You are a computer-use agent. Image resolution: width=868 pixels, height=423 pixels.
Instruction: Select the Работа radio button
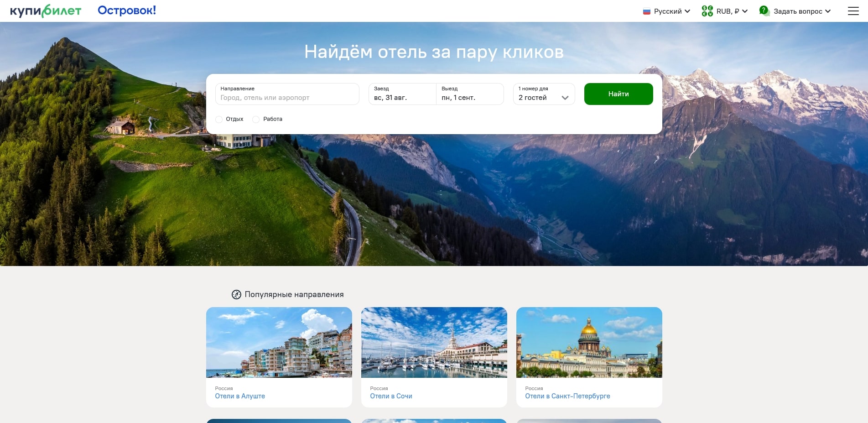pyautogui.click(x=256, y=119)
